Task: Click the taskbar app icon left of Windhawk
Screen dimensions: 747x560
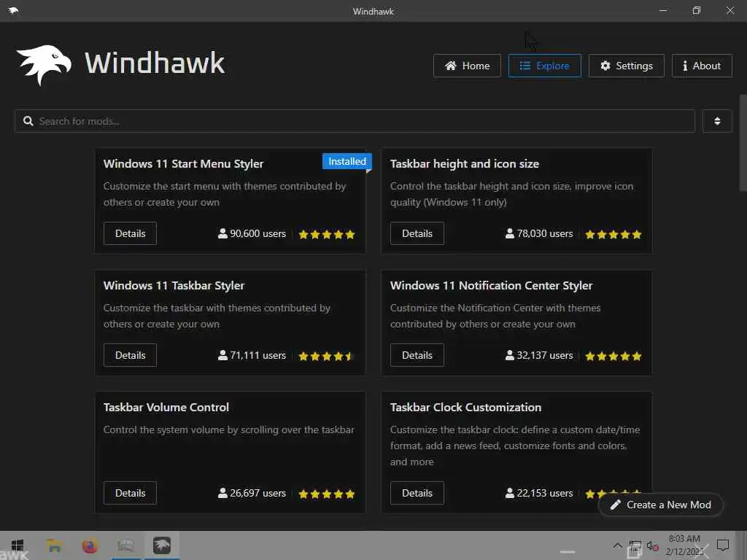Action: (x=125, y=545)
